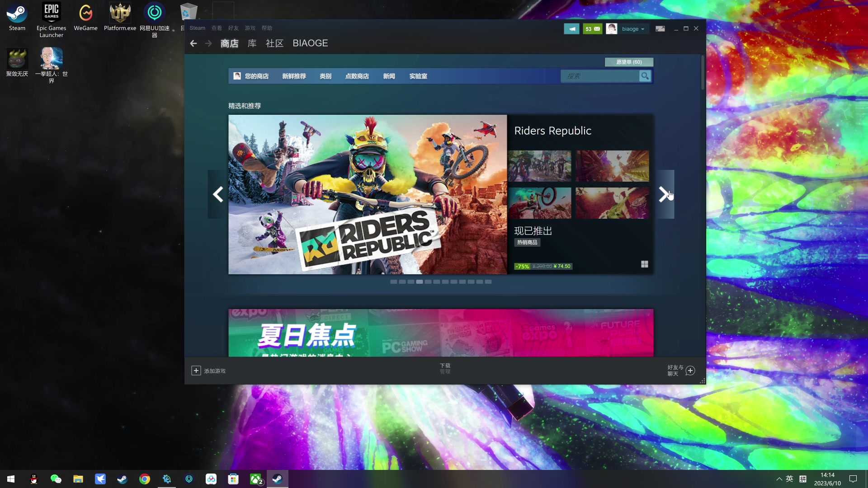Open the 下载 管理 downloads manager
The height and width of the screenshot is (488, 868).
[x=445, y=368]
